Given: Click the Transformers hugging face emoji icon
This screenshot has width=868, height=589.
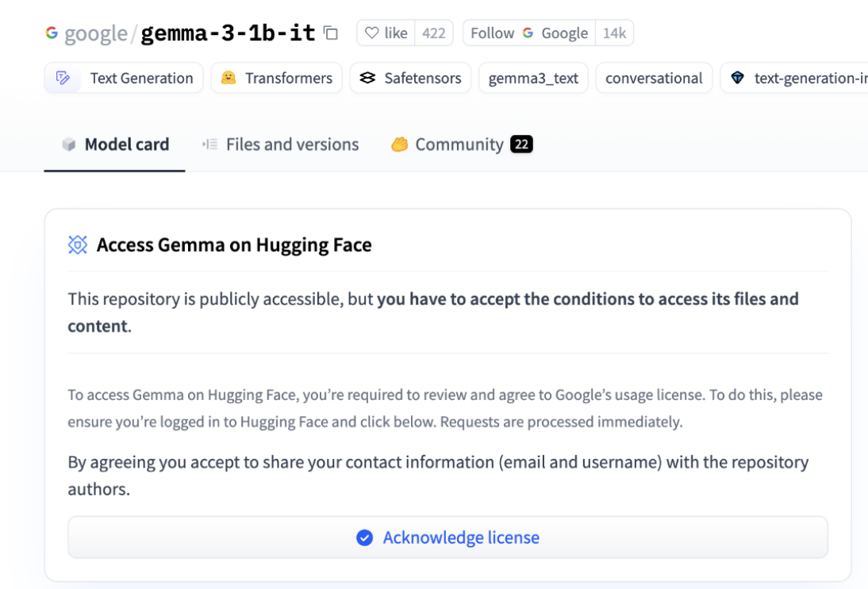Looking at the screenshot, I should click(x=229, y=78).
